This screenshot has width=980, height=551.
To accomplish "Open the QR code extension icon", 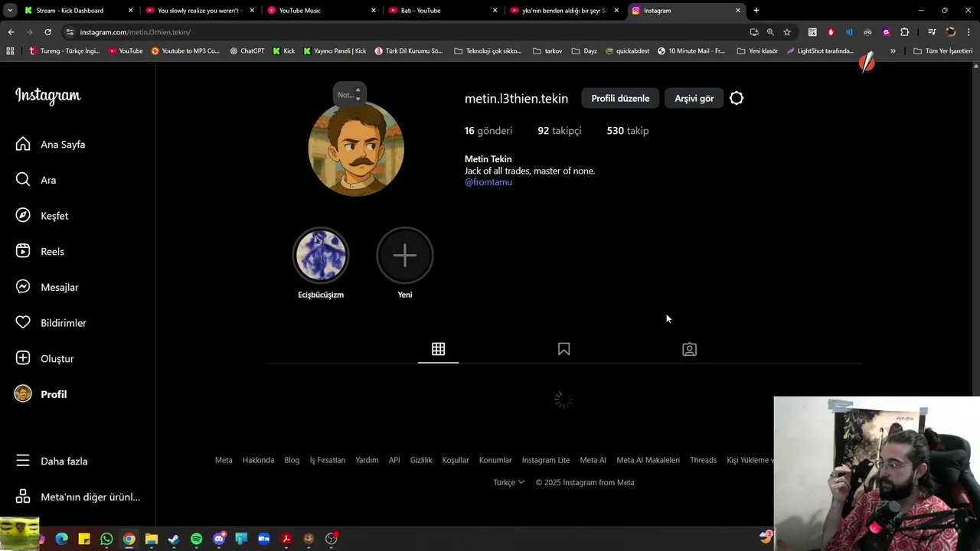I will [x=812, y=32].
